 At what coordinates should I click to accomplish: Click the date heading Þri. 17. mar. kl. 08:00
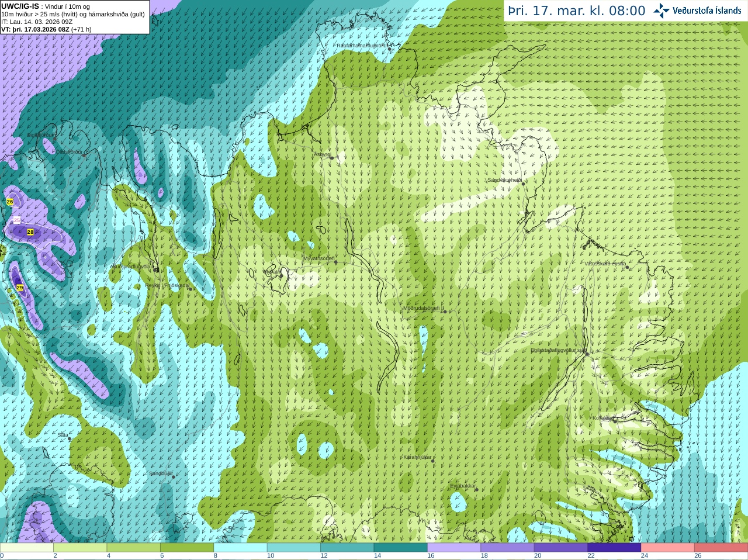tap(577, 11)
